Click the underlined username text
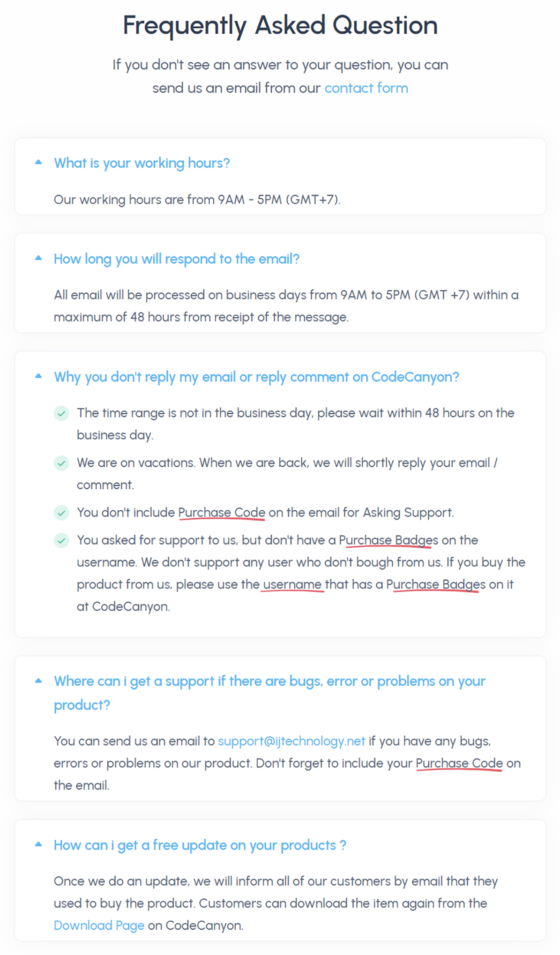 [292, 584]
